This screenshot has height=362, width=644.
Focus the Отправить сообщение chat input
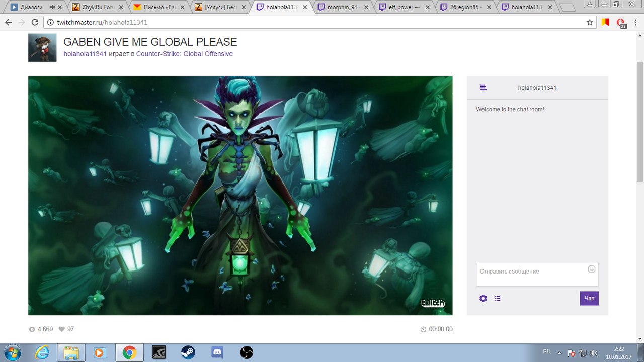(x=537, y=275)
